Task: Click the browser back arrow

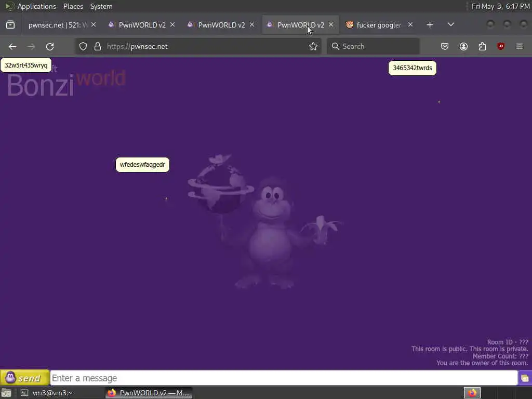Action: [x=12, y=46]
